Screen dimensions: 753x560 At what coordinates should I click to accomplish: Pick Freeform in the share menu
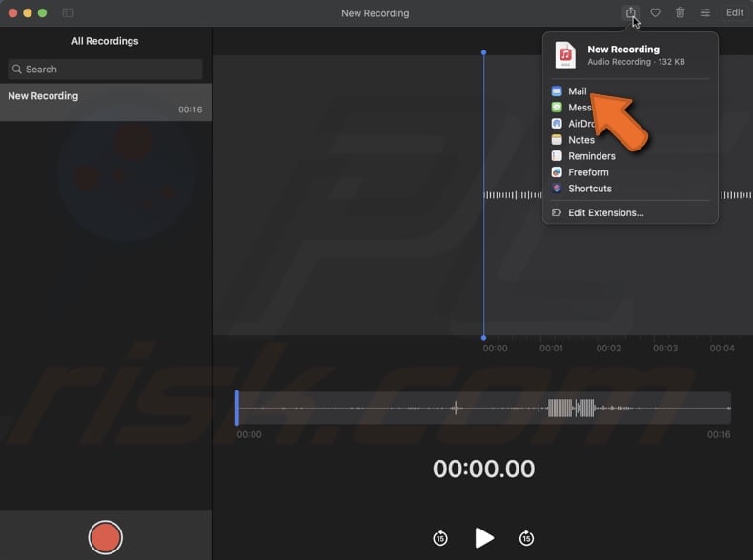tap(587, 172)
